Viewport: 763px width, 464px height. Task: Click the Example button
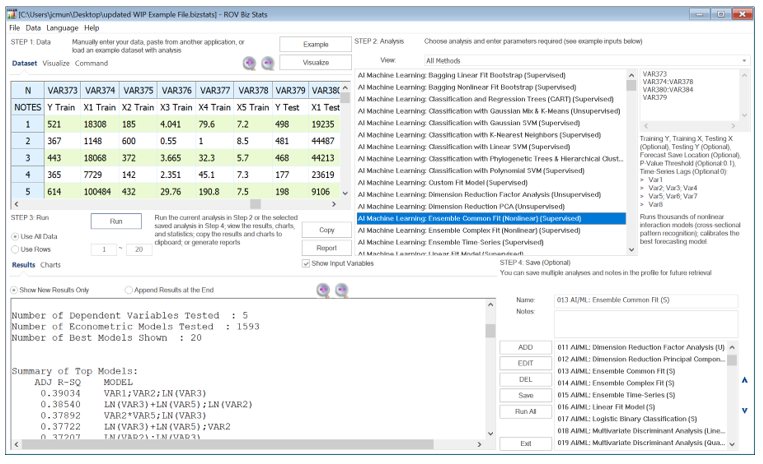click(315, 44)
